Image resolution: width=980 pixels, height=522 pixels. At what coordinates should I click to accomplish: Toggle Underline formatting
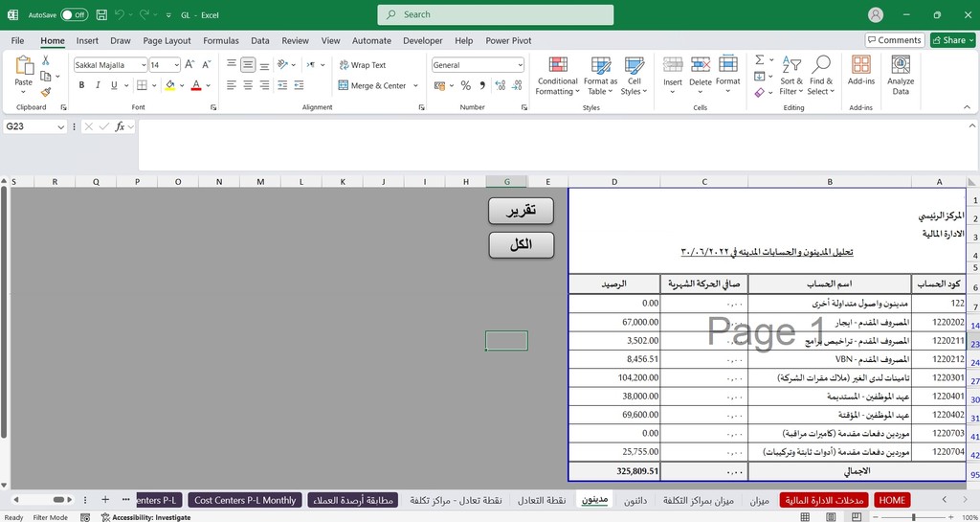pyautogui.click(x=114, y=85)
